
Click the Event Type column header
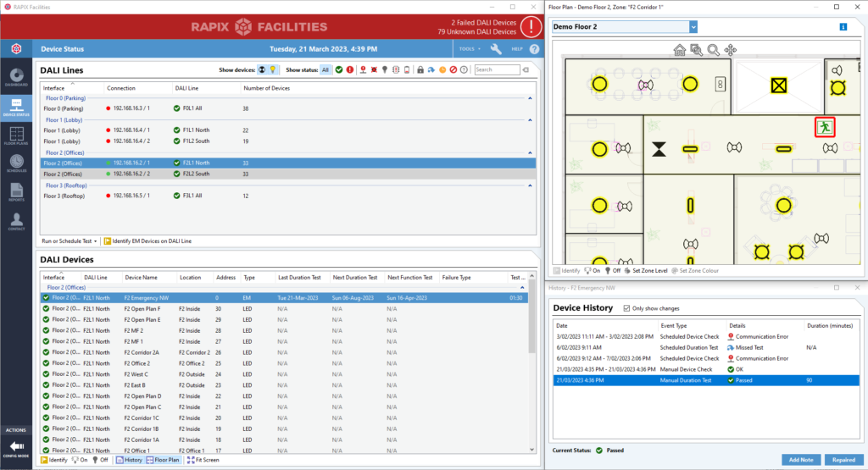pyautogui.click(x=673, y=326)
